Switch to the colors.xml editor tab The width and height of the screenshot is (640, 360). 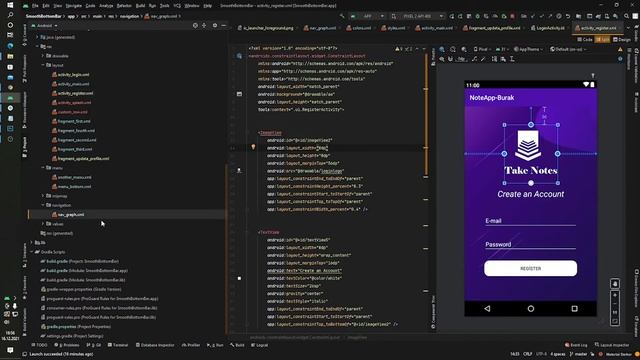(x=359, y=28)
